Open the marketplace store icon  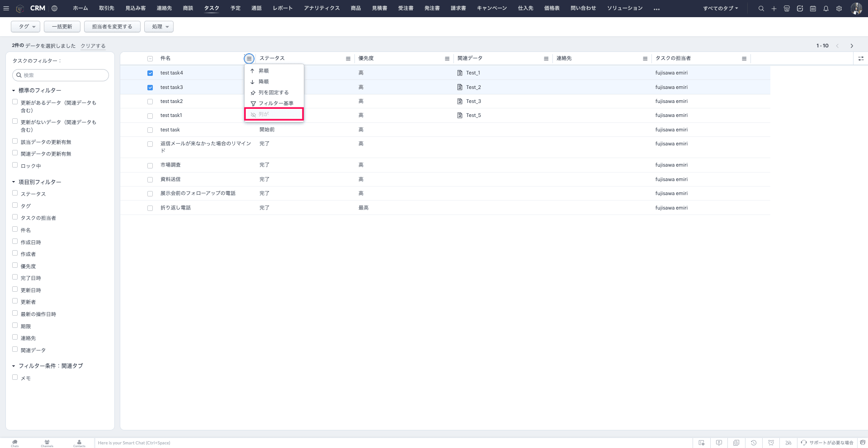(x=787, y=9)
